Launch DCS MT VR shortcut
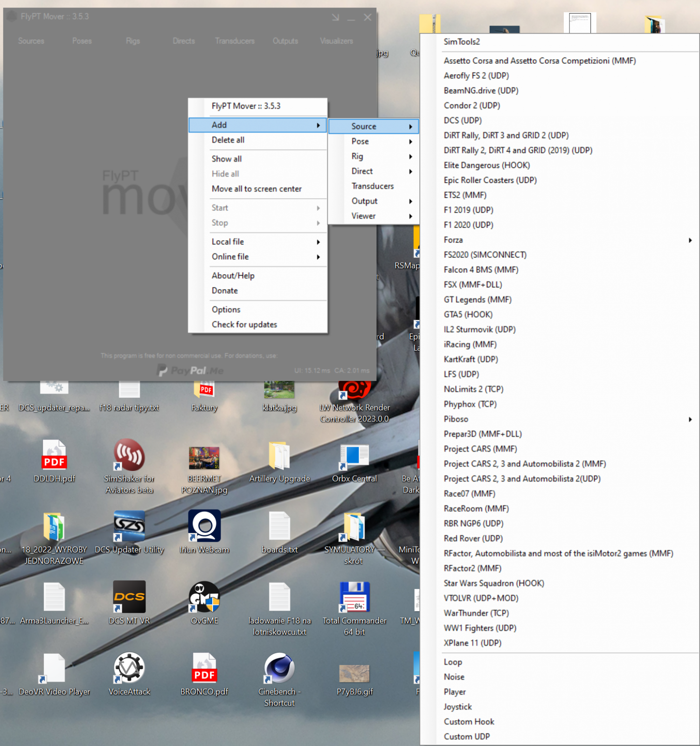700x746 pixels. (129, 597)
